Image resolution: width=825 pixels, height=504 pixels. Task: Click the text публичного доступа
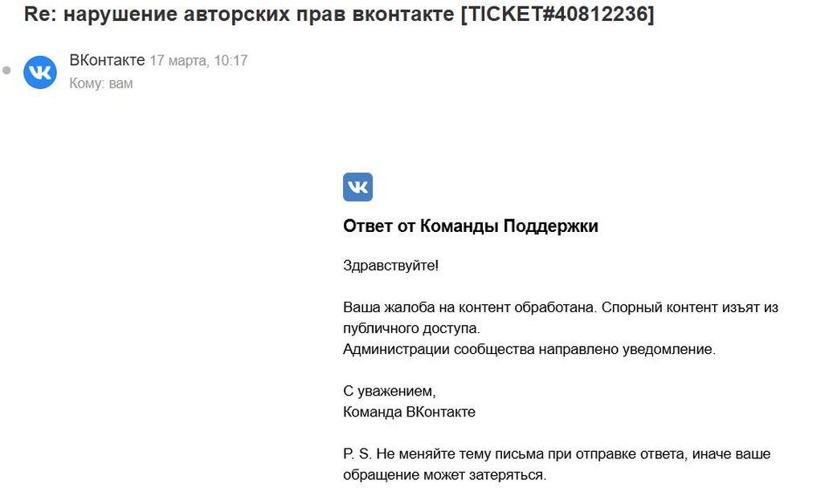[411, 328]
